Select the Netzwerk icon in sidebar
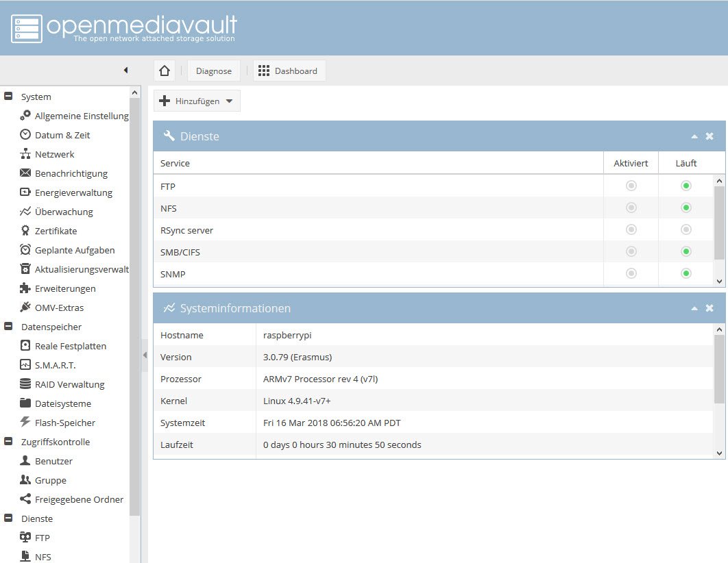728x563 pixels. (x=25, y=154)
